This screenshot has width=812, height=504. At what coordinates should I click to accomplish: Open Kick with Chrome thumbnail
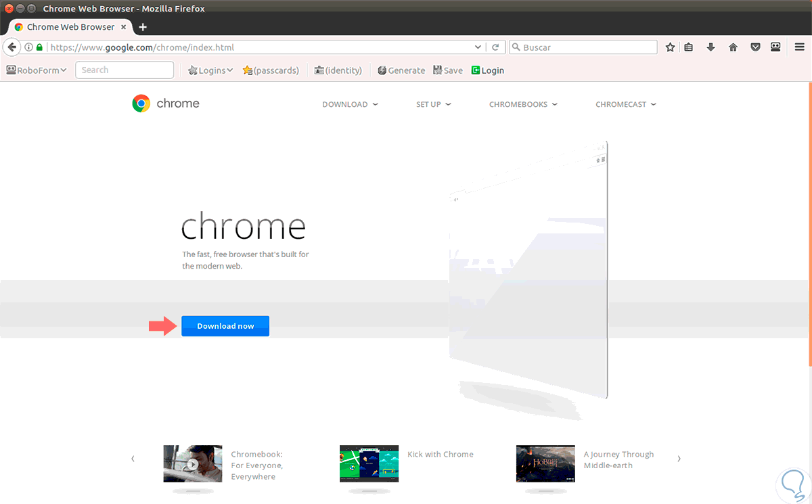369,463
